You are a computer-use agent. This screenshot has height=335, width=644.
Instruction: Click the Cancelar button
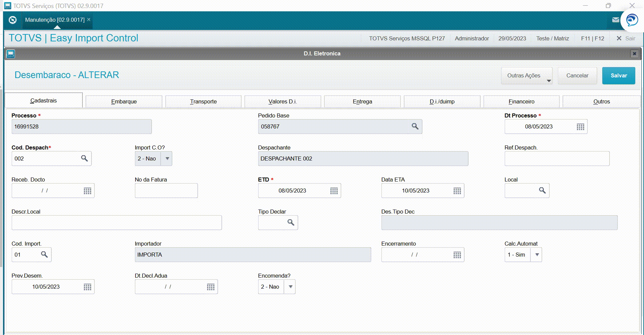tap(578, 76)
